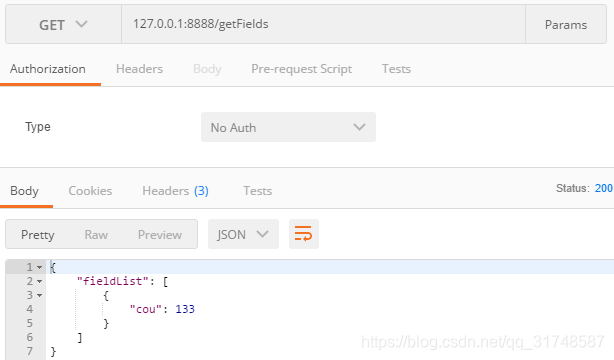Open the Pre-request Script tab
The height and width of the screenshot is (360, 614).
tap(302, 69)
